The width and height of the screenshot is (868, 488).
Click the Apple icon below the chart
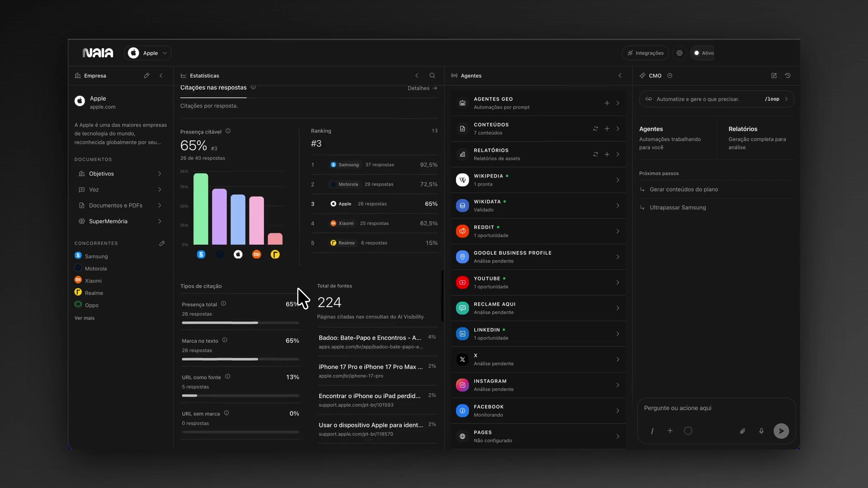pyautogui.click(x=238, y=254)
